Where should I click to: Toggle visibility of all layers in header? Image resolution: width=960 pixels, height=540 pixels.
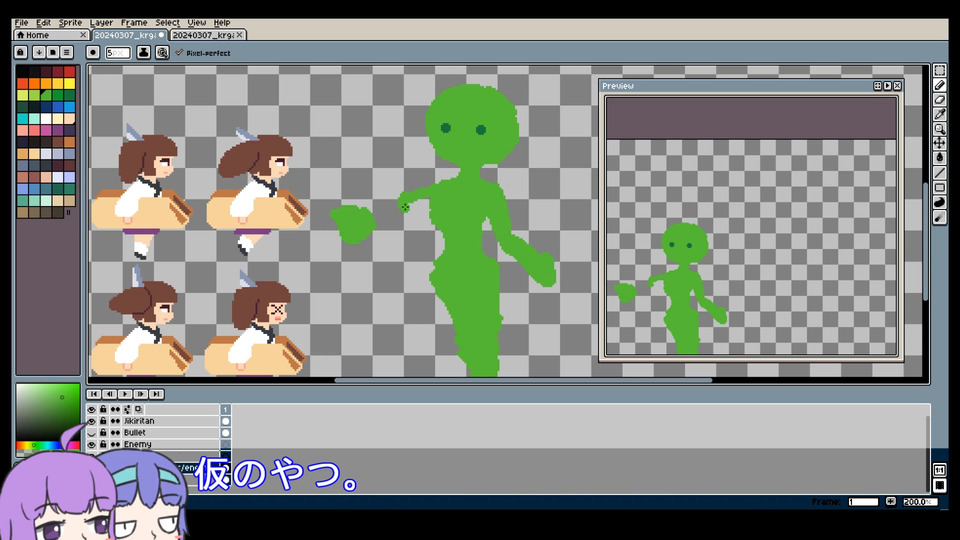92,410
